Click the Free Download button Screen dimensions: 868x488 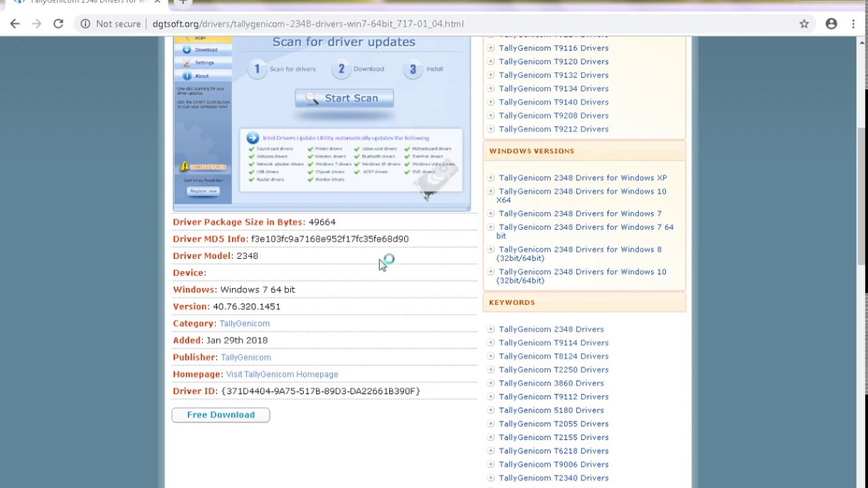pos(220,415)
